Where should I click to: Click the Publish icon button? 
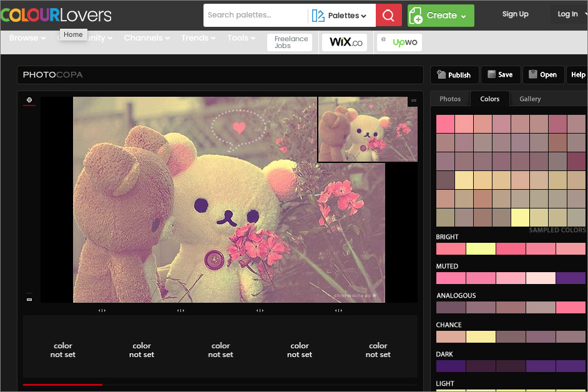coord(454,75)
